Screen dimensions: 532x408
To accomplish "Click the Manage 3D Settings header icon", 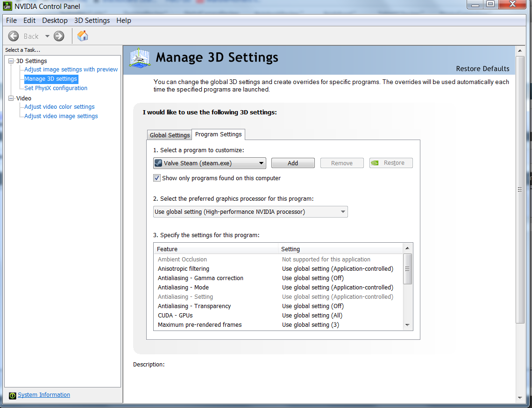I will pyautogui.click(x=140, y=58).
